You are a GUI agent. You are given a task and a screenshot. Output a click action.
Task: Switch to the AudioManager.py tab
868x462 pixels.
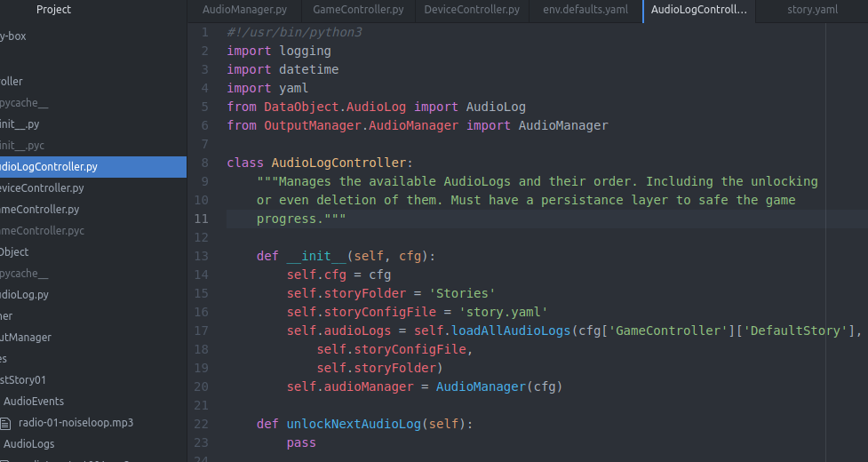[244, 10]
